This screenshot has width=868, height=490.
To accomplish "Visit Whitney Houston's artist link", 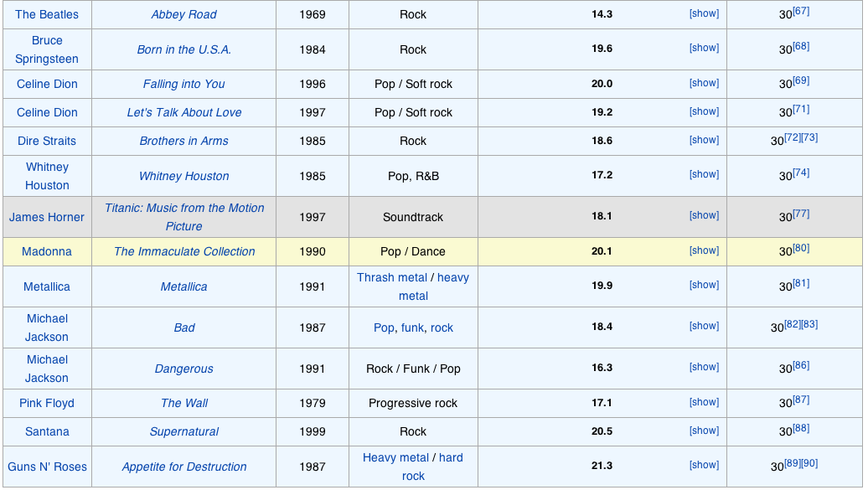I will 46,176.
